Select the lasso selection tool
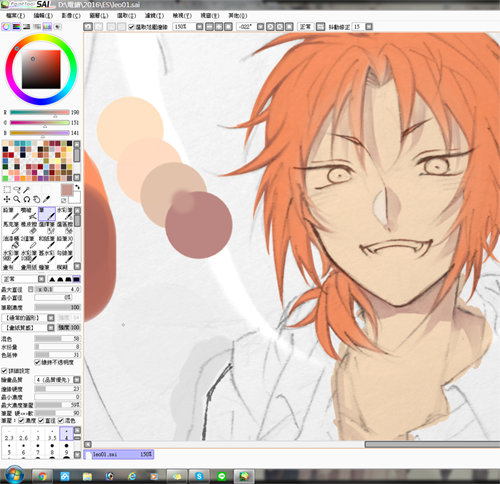Image resolution: width=500 pixels, height=484 pixels. click(x=17, y=190)
